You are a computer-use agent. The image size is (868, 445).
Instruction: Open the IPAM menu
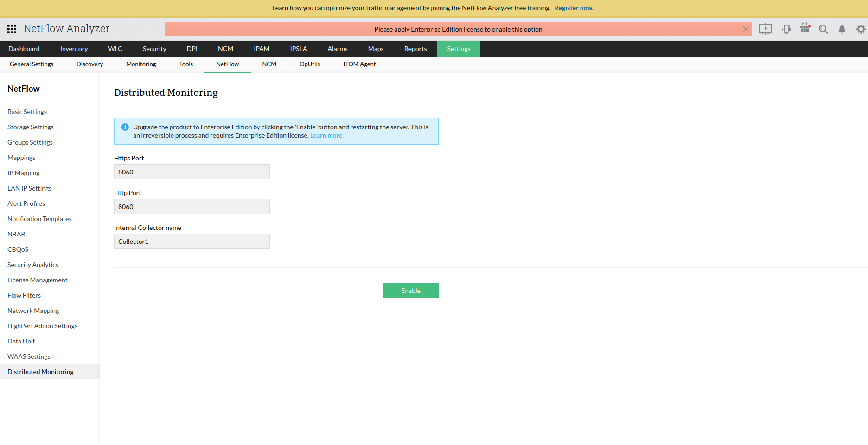coord(262,49)
